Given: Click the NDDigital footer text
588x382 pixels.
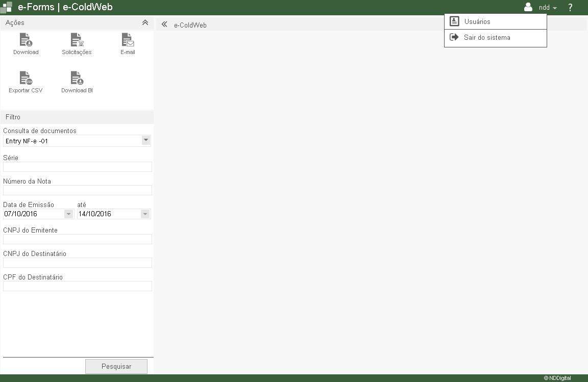Looking at the screenshot, I should click(x=557, y=378).
